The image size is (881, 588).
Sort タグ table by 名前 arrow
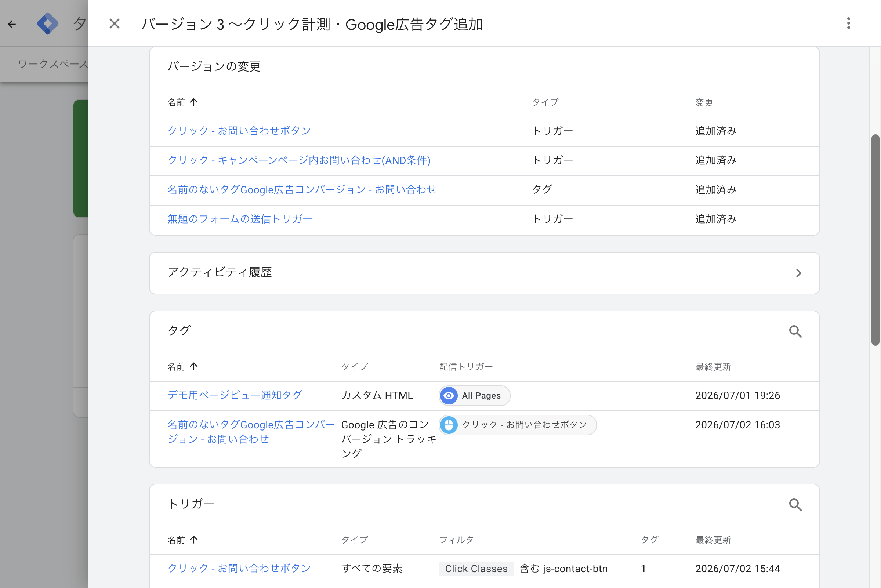pyautogui.click(x=193, y=366)
